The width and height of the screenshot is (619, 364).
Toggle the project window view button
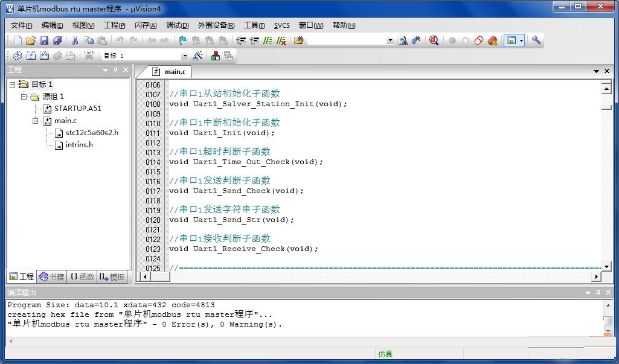pyautogui.click(x=512, y=40)
